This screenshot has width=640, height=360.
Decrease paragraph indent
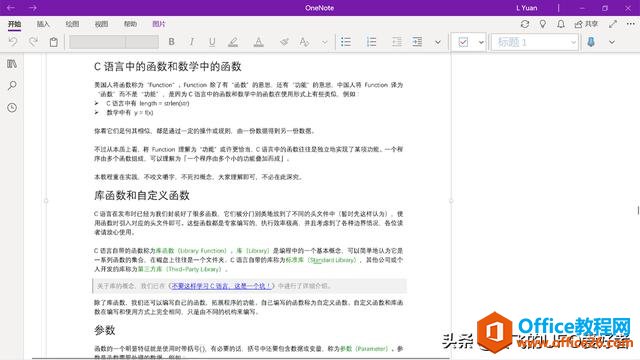(397, 42)
